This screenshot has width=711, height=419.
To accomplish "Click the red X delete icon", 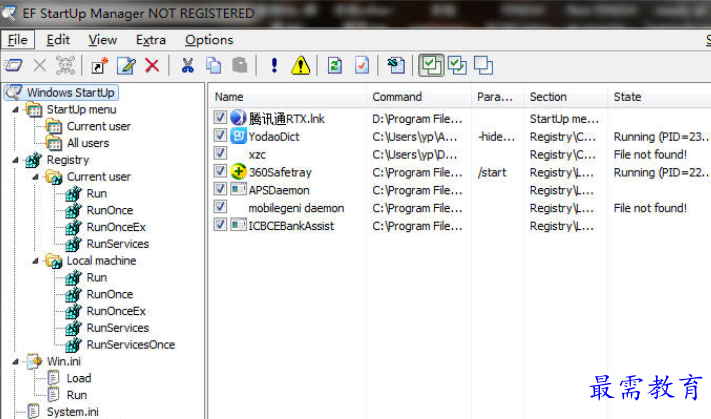I will [x=152, y=66].
